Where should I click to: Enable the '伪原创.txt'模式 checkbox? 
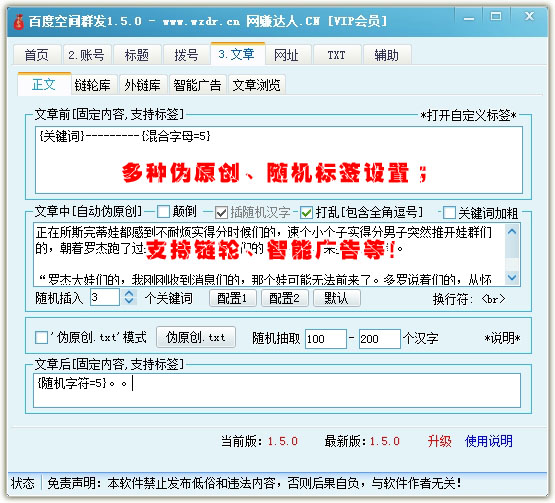41,337
